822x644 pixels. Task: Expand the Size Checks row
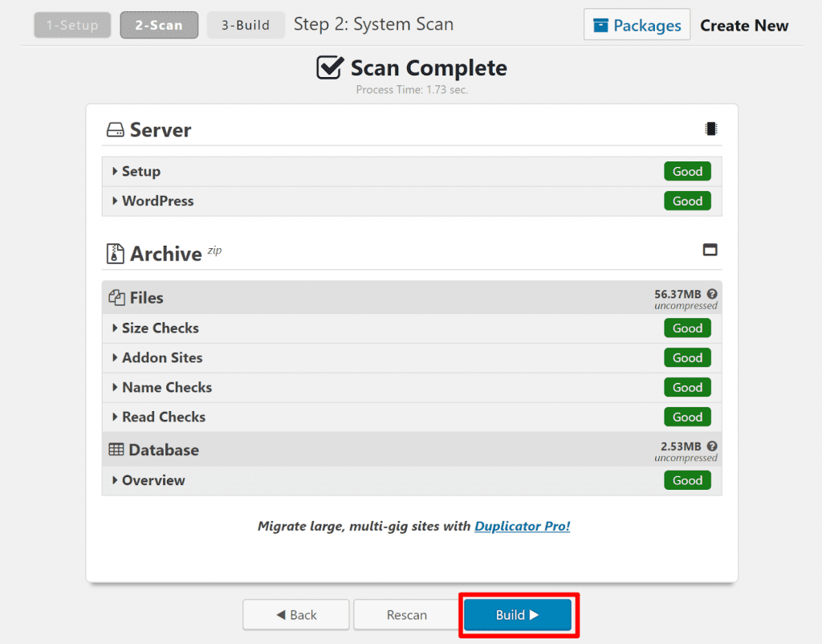point(160,328)
